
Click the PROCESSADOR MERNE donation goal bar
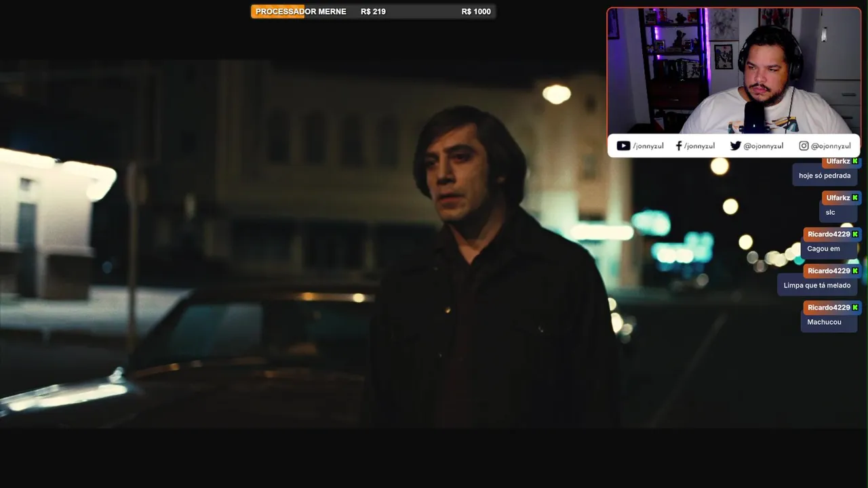tap(373, 12)
